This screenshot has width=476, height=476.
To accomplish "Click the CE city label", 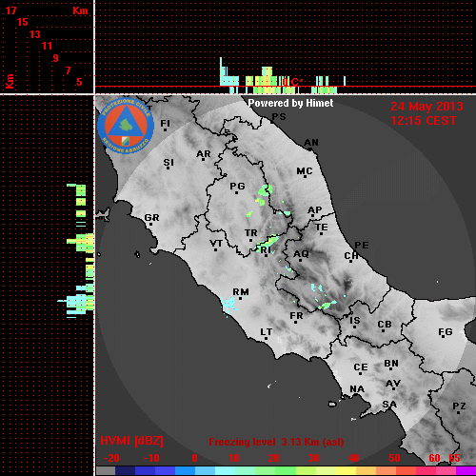I will [361, 367].
